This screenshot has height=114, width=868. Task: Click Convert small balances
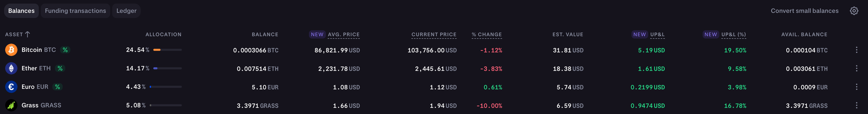(x=804, y=11)
